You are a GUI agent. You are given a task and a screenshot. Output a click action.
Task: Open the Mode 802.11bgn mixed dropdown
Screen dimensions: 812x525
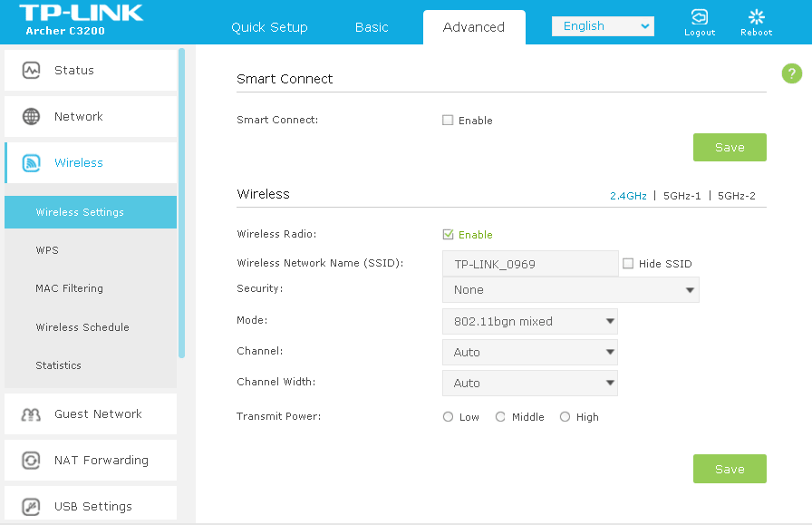(529, 321)
